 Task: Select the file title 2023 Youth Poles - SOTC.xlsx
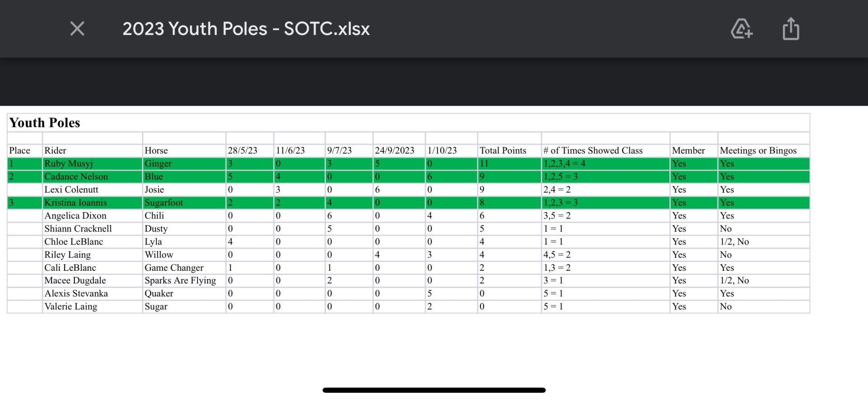tap(246, 29)
